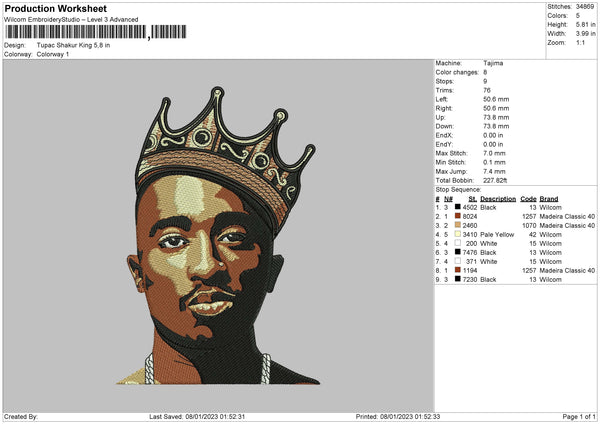Click the "Created By:" footer label
This screenshot has height=424, width=600.
tap(21, 417)
